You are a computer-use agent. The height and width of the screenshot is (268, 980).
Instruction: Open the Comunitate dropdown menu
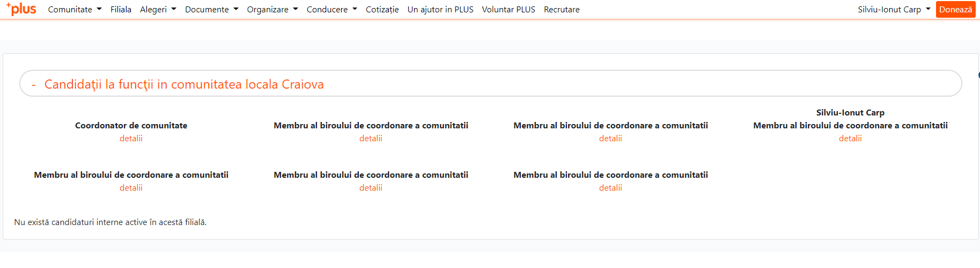pos(75,10)
